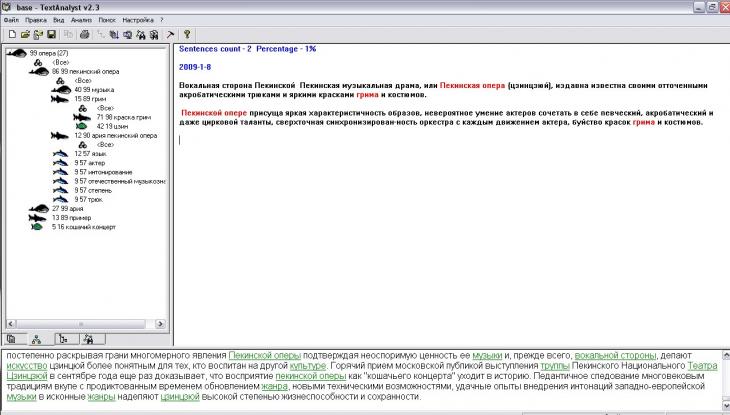
Task: Select tree row 9 57 отечественный музыкознание
Action: (120, 181)
